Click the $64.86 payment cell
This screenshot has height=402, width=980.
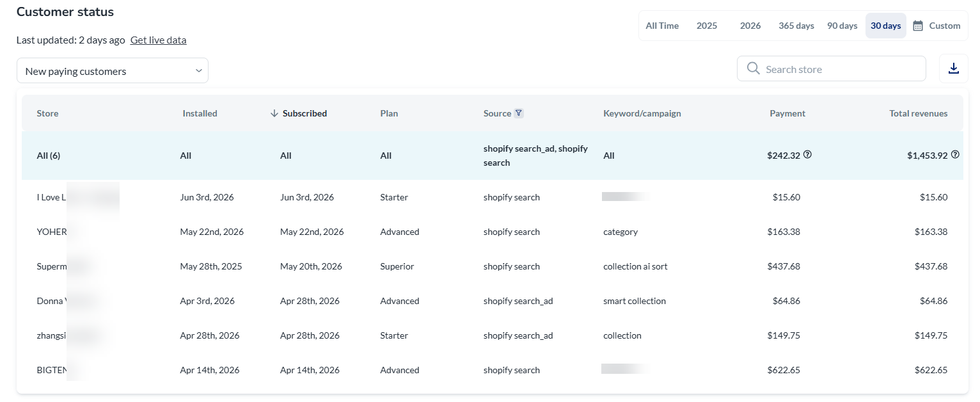(x=786, y=301)
